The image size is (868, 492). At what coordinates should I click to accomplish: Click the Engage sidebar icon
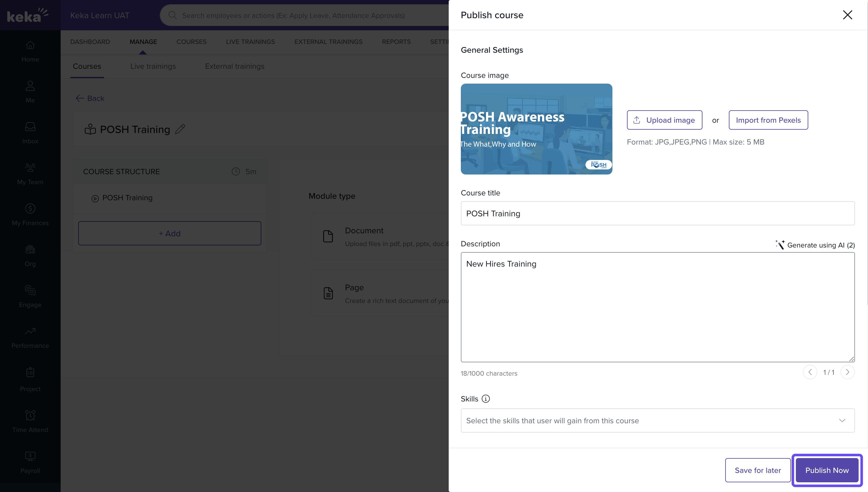[x=30, y=290]
